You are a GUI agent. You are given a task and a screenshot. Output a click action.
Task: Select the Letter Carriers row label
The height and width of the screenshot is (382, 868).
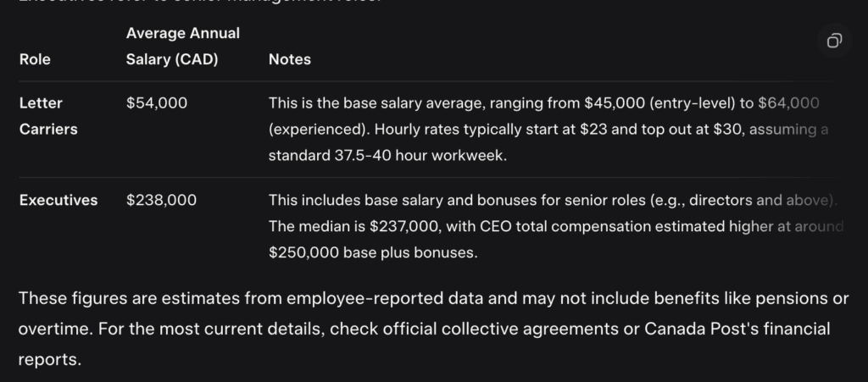tap(48, 116)
